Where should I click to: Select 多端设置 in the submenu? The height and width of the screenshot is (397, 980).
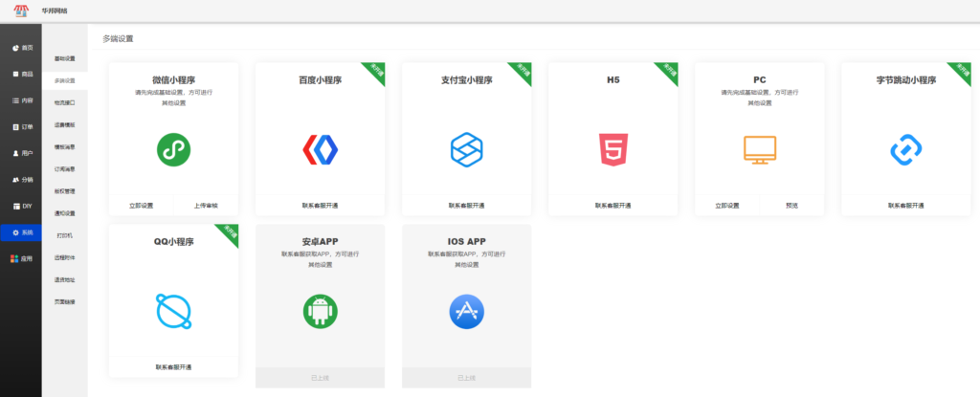tap(64, 80)
